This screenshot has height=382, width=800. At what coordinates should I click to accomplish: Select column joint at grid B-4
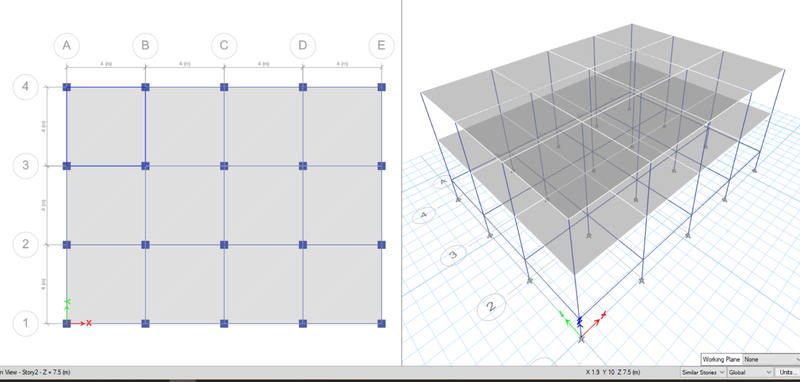point(145,87)
